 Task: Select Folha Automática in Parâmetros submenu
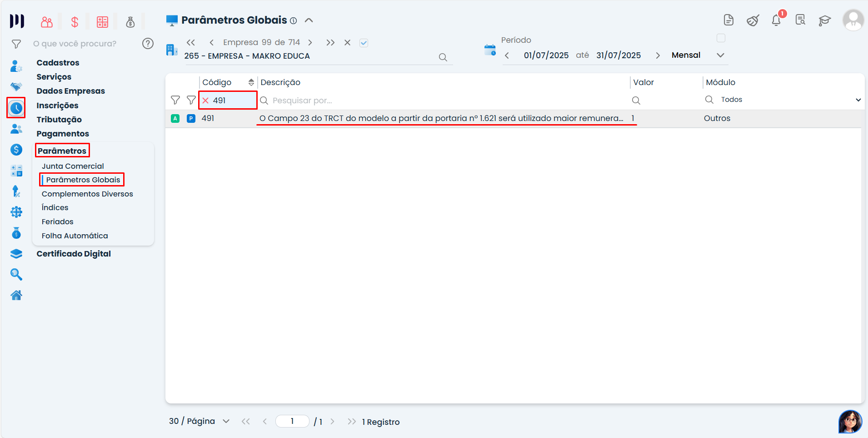click(x=75, y=236)
